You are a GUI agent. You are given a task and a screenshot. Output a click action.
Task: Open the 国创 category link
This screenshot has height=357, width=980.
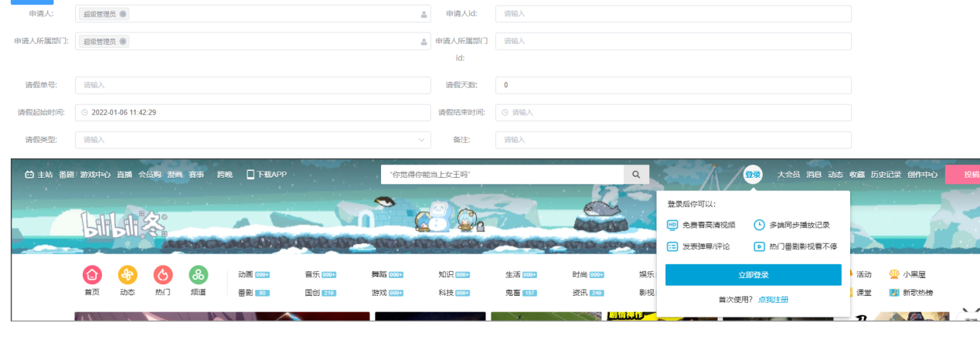(312, 293)
